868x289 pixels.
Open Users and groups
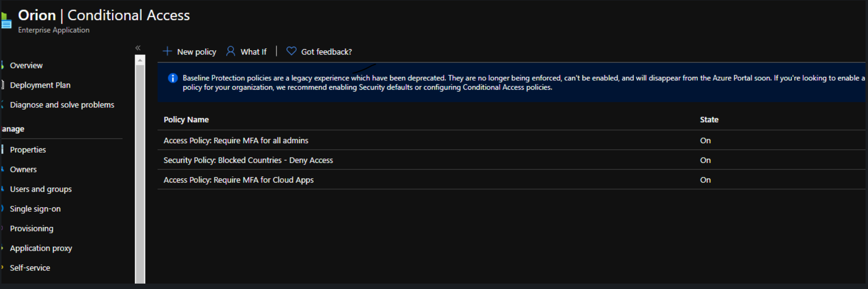click(41, 189)
